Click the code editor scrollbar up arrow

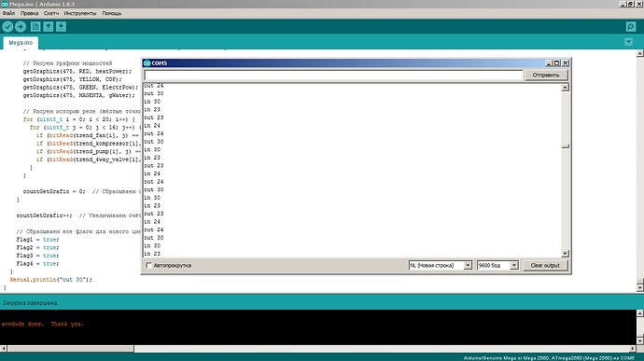click(640, 53)
